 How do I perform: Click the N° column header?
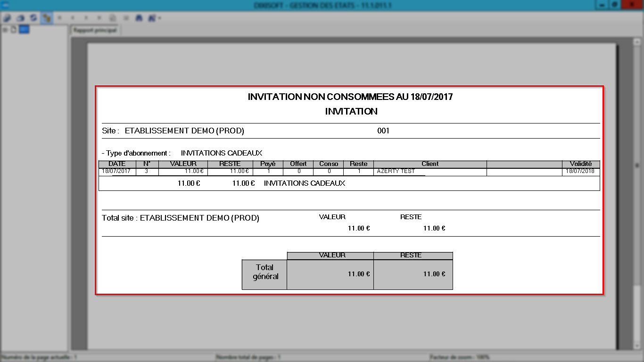tap(147, 164)
